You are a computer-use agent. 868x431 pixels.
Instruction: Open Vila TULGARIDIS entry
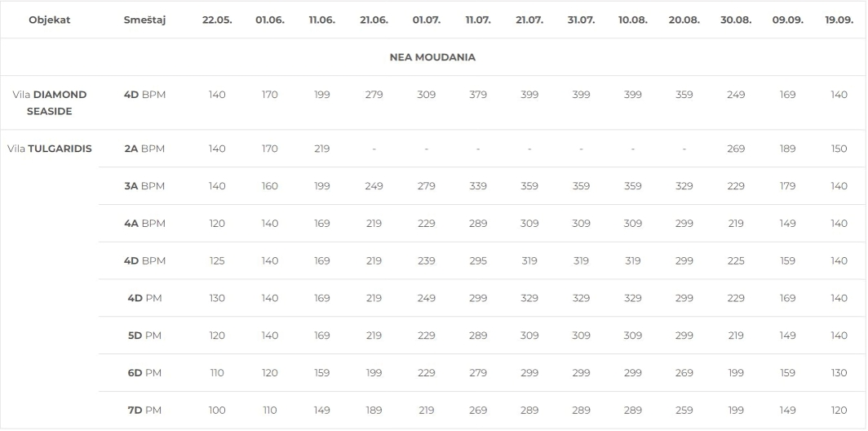pos(49,149)
